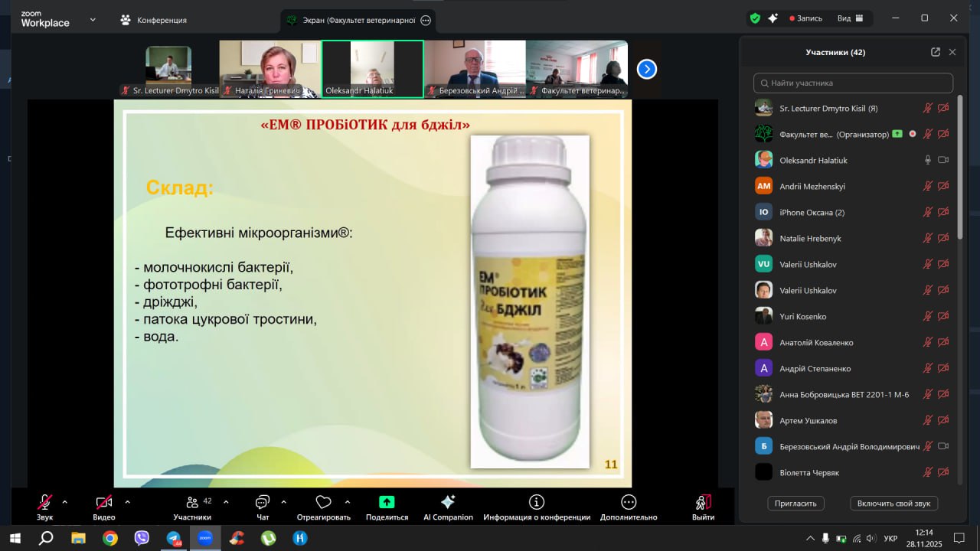The width and height of the screenshot is (980, 551).
Task: Open the Additional (Дополнительно) options icon
Action: (629, 502)
